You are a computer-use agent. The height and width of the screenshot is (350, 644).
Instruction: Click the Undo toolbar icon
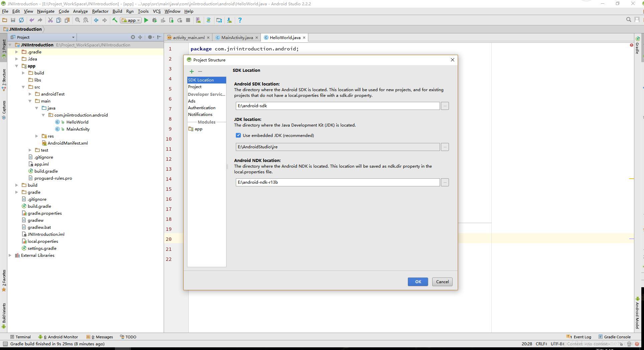(32, 20)
